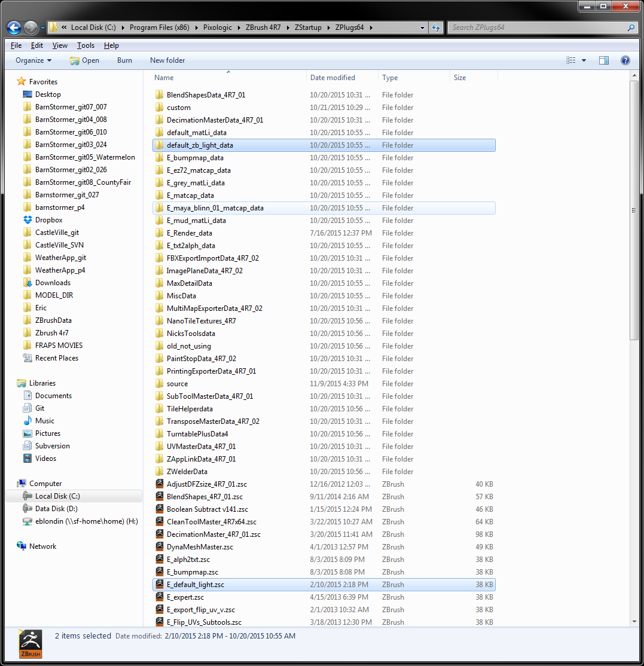Click the blue Help question mark icon
The image size is (644, 666).
point(625,60)
